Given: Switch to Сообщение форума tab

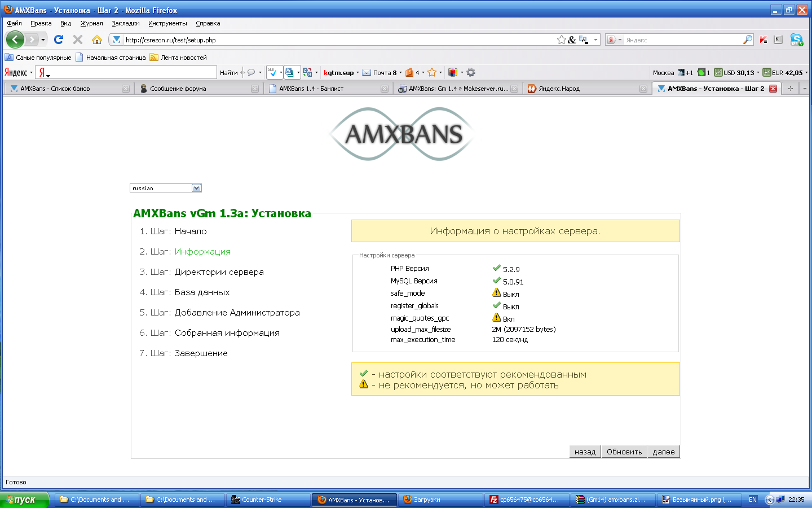Looking at the screenshot, I should (x=198, y=89).
